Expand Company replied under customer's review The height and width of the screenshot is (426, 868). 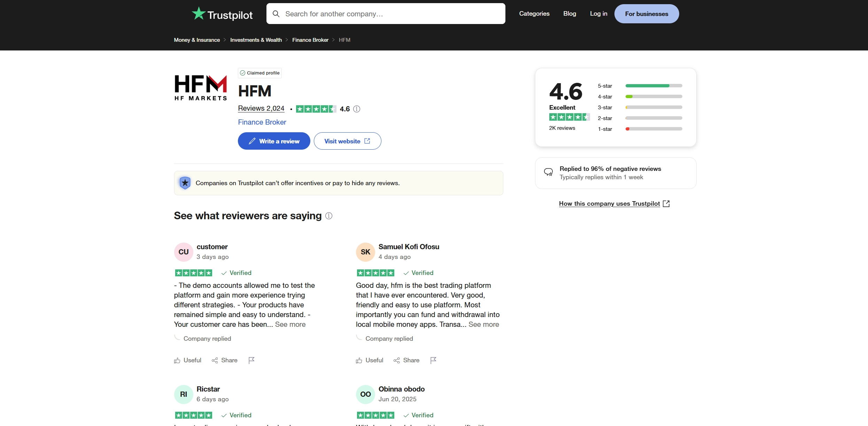click(x=207, y=339)
